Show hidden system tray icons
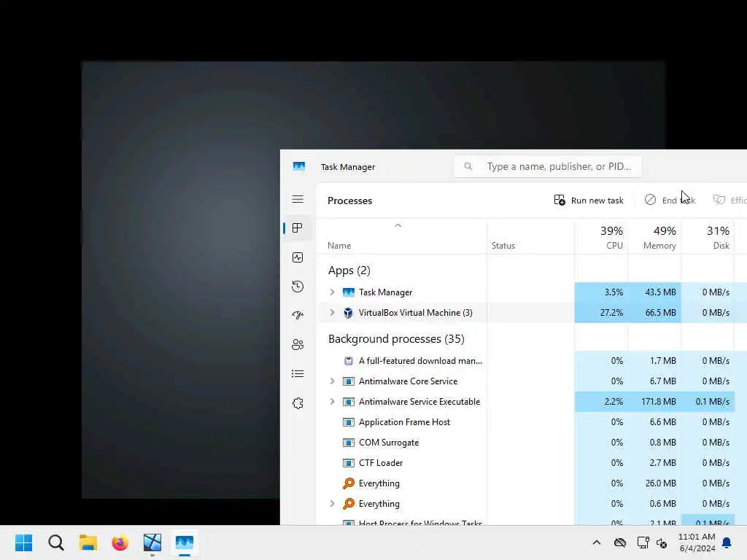The width and height of the screenshot is (747, 560). coord(597,542)
